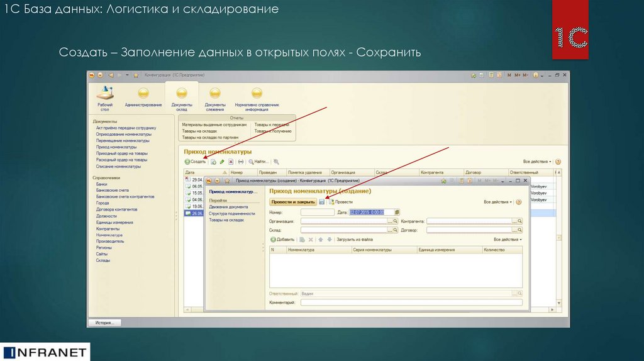Open the Администрирование section
This screenshot has height=361, width=644.
click(x=143, y=97)
